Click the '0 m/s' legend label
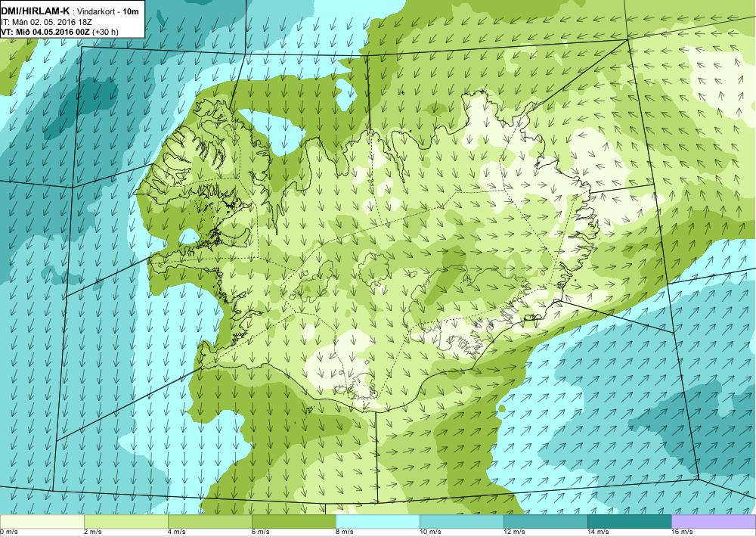This screenshot has width=756, height=537. [x=9, y=532]
